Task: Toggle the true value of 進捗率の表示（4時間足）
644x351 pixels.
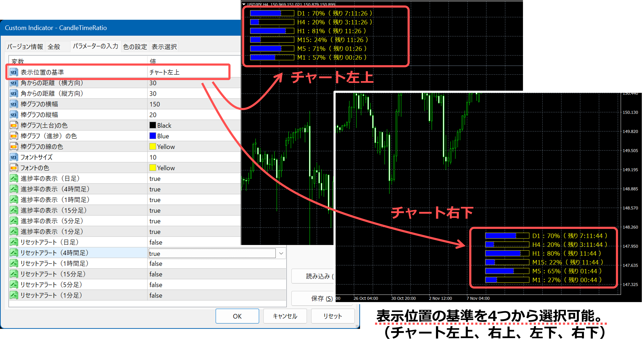Action: coord(155,189)
